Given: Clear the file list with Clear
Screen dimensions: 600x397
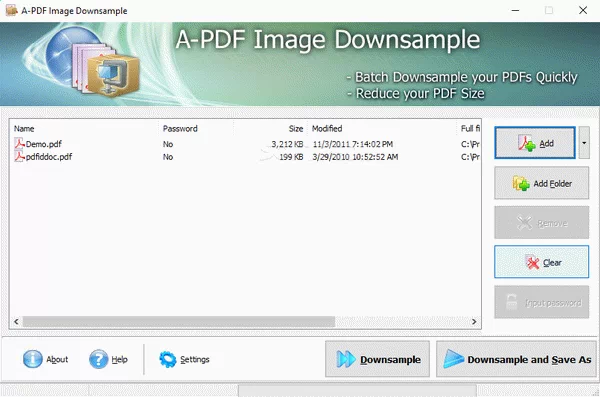Looking at the screenshot, I should 541,262.
